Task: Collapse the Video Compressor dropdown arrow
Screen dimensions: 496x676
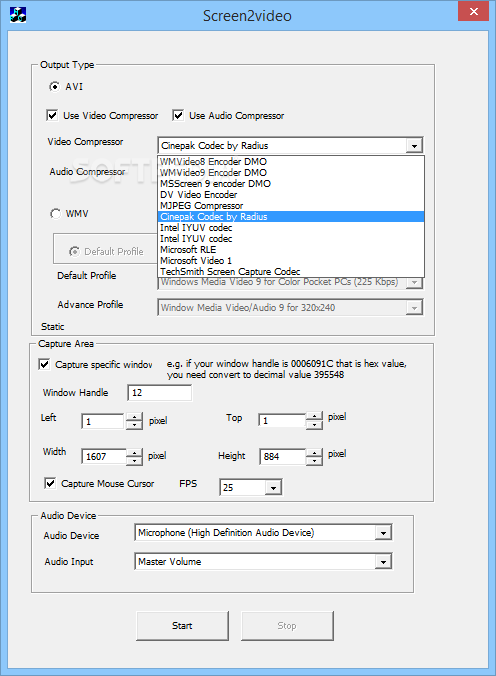Action: click(414, 146)
